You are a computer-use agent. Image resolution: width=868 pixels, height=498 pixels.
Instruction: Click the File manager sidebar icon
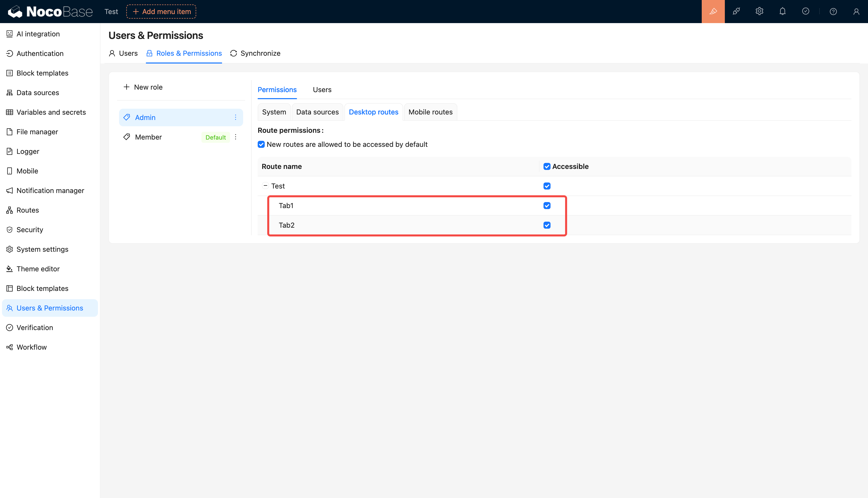[10, 132]
